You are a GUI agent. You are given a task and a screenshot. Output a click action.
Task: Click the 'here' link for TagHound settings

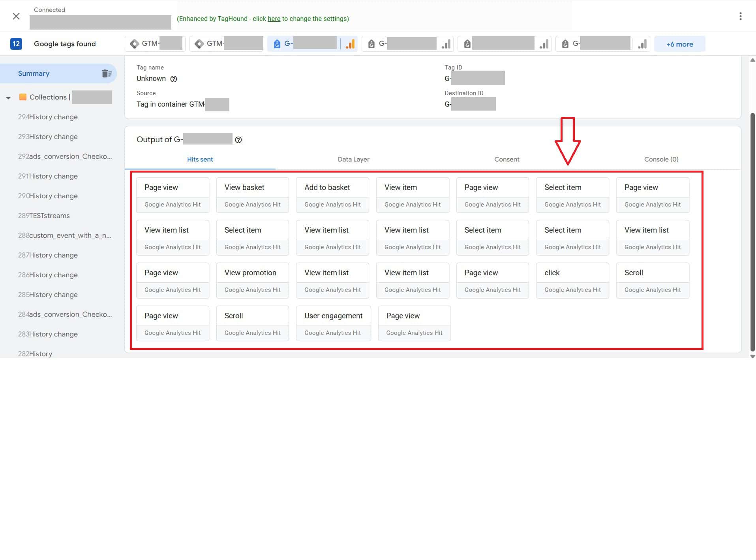[274, 19]
